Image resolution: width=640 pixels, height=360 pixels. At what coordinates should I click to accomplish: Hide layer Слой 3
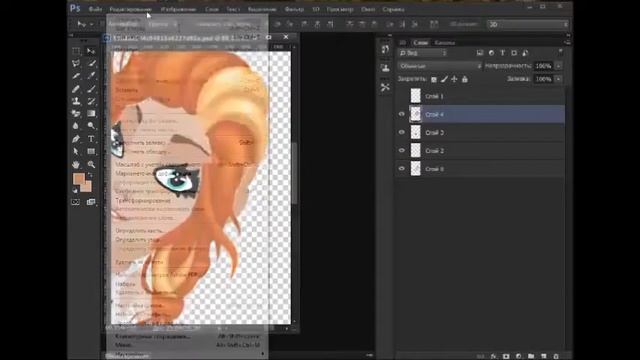coord(402,132)
